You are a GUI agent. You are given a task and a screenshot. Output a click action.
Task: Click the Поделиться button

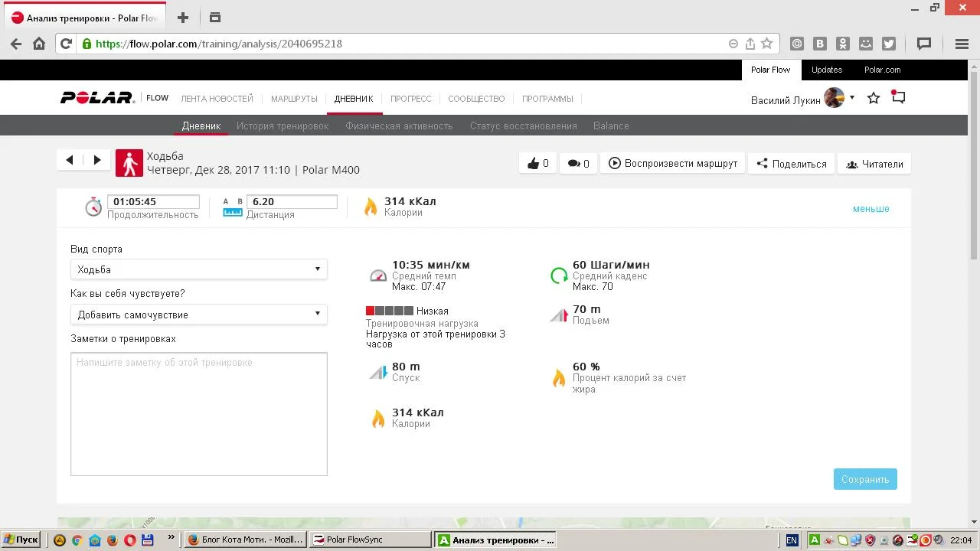(792, 163)
